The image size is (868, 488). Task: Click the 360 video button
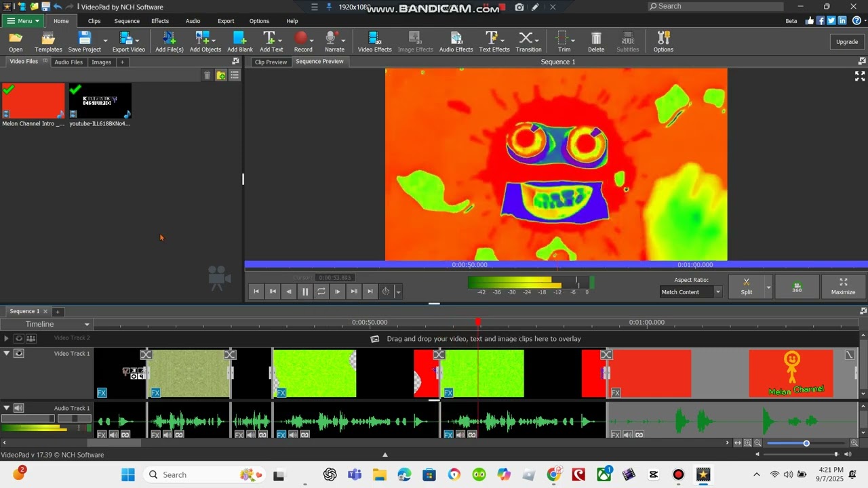coord(797,287)
